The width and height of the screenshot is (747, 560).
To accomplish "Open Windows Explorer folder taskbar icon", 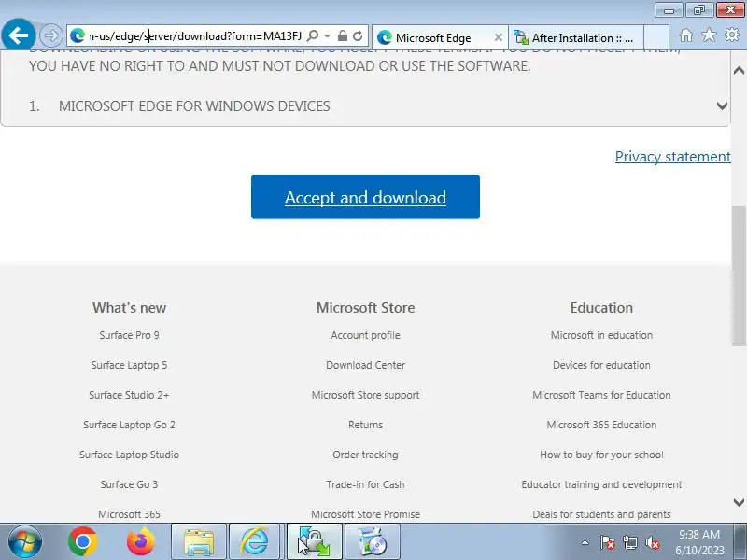I will 199,542.
